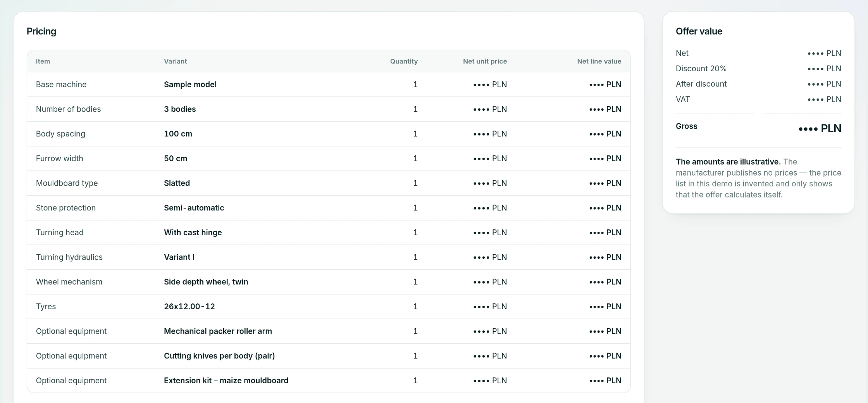Image resolution: width=868 pixels, height=403 pixels.
Task: Select the "After discount" label
Action: click(x=701, y=84)
